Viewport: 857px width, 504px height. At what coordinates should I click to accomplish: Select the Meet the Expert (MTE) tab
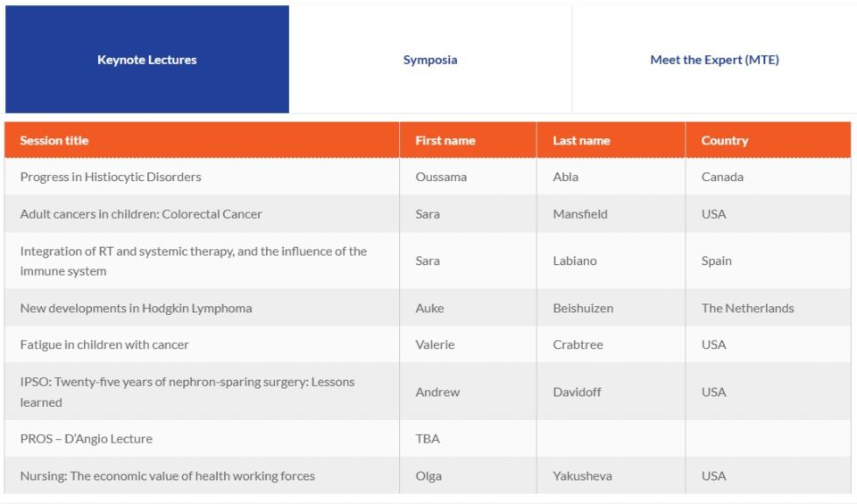714,60
